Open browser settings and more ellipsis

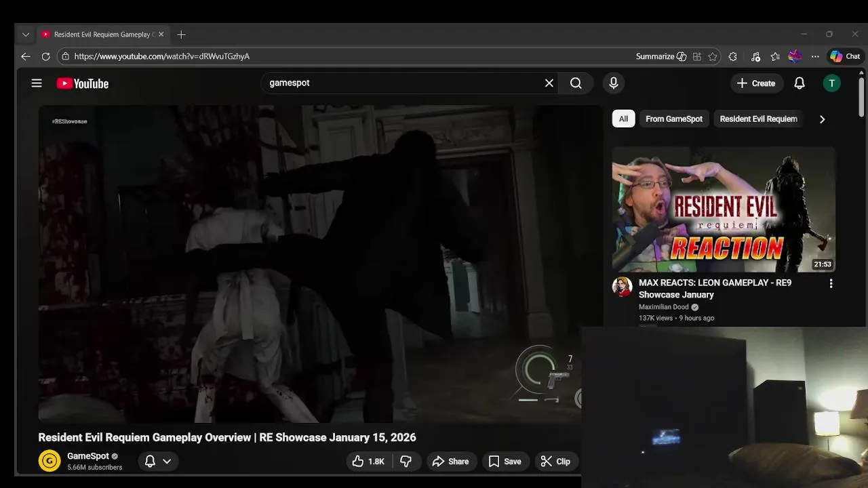[x=815, y=57]
